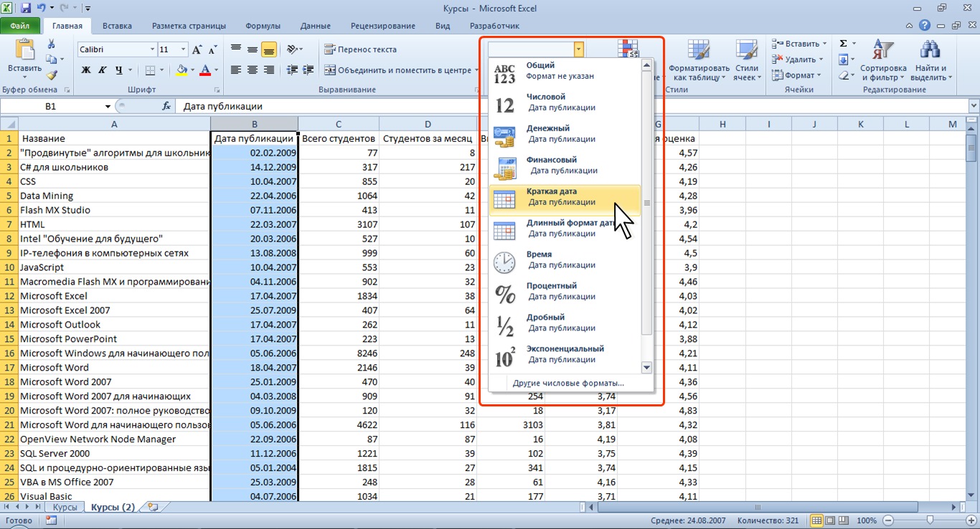Align text to middle of cell
The height and width of the screenshot is (529, 980).
point(253,49)
